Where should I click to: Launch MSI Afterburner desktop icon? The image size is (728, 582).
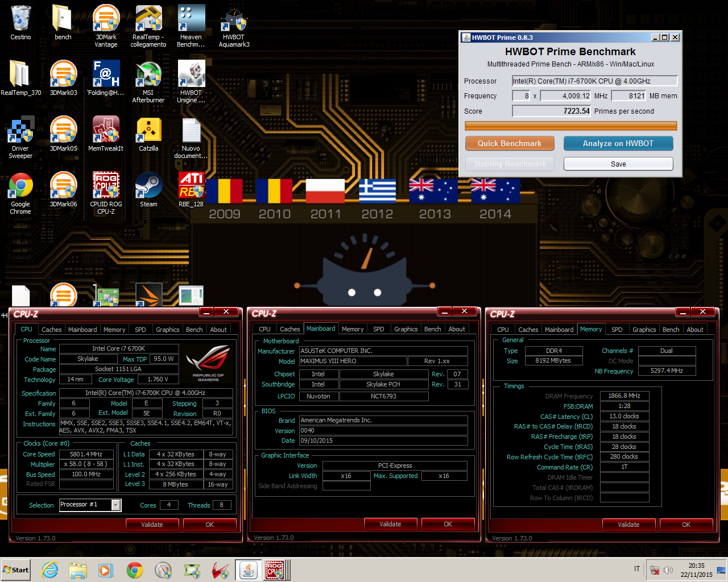tap(148, 82)
